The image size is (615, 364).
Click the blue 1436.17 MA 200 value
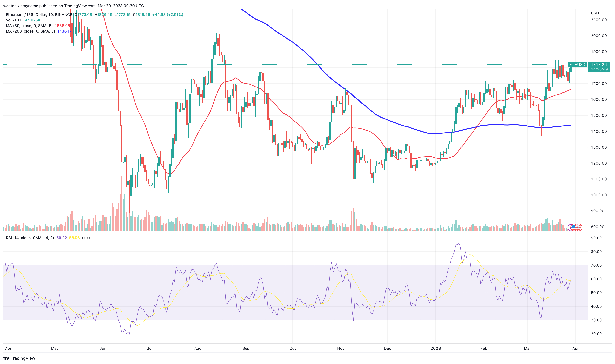[x=65, y=31]
